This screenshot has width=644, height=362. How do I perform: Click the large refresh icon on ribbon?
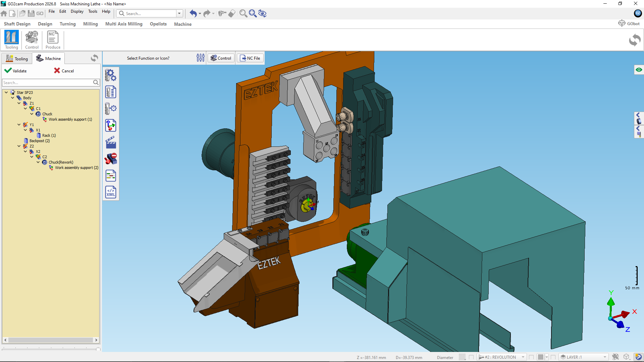635,40
